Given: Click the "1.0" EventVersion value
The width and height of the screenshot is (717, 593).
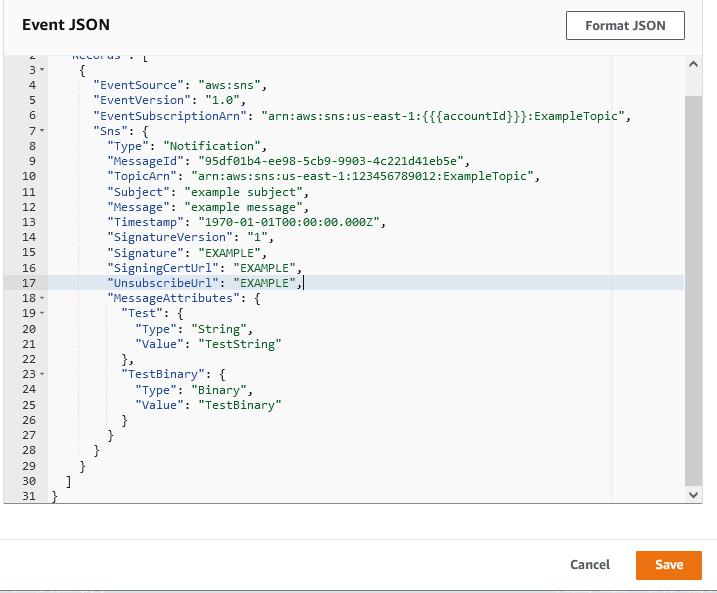Looking at the screenshot, I should 222,100.
